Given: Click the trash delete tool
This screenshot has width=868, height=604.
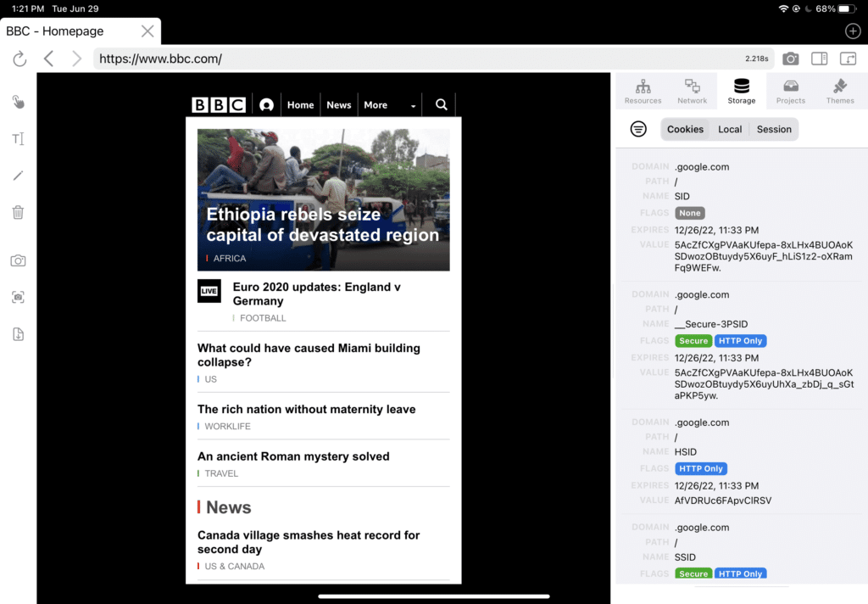Looking at the screenshot, I should pyautogui.click(x=19, y=212).
